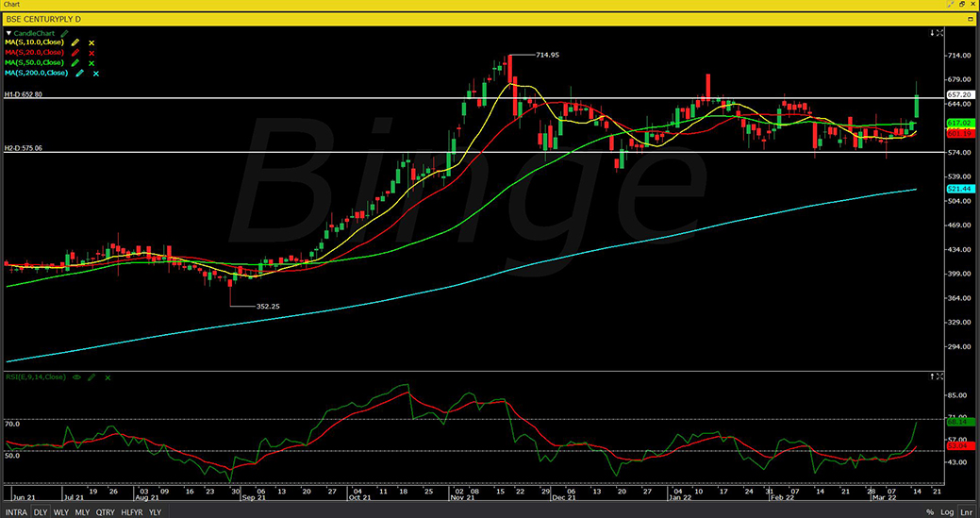Remove the RSI(E,9,14,Close) indicator
Image resolution: width=980 pixels, height=518 pixels.
(108, 378)
